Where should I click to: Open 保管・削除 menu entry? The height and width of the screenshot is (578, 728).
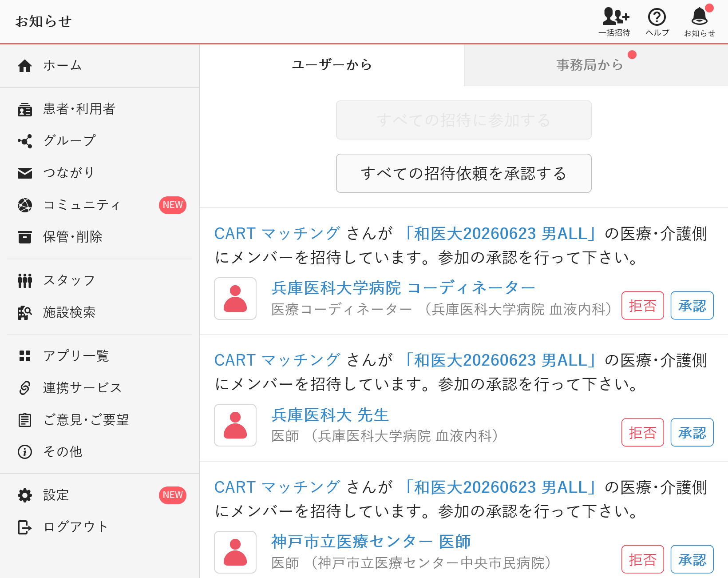[99, 237]
